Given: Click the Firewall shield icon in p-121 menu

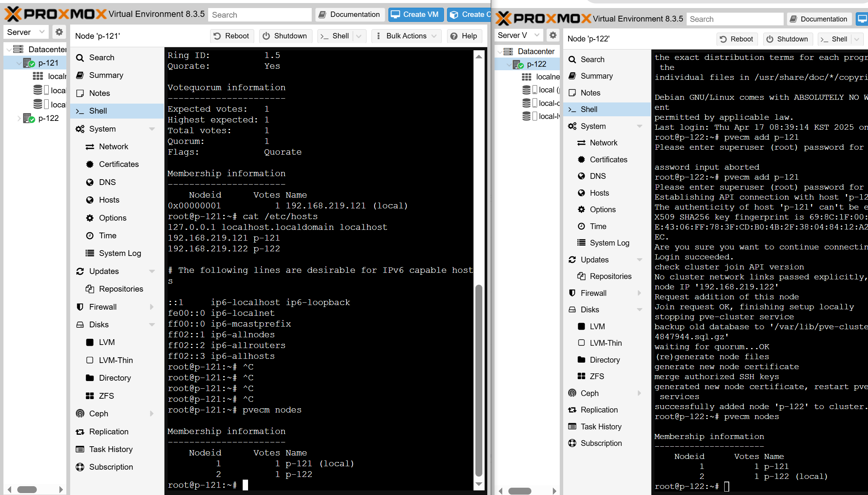Looking at the screenshot, I should pyautogui.click(x=80, y=307).
